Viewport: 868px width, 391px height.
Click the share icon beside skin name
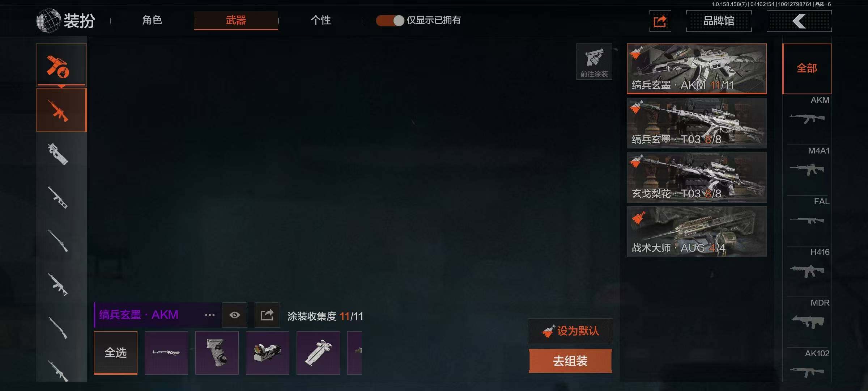click(x=267, y=315)
